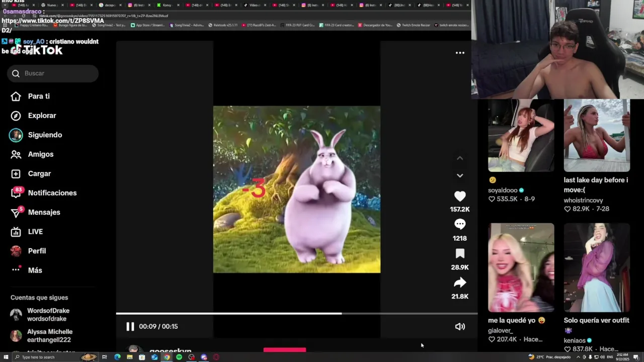The image size is (644, 362).
Task: Click the Buscar search field
Action: point(53,73)
